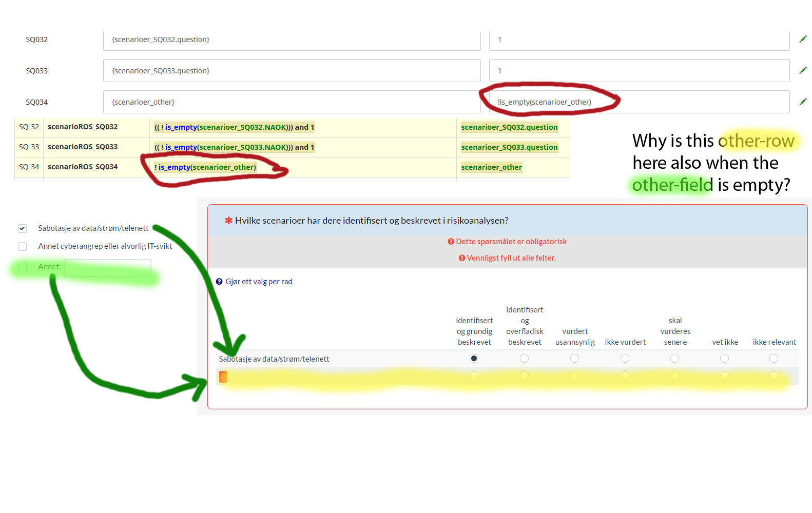Select 'identifisert og grundig beskrevet' for Sabotasje row
This screenshot has height=513, width=812.
click(x=474, y=359)
